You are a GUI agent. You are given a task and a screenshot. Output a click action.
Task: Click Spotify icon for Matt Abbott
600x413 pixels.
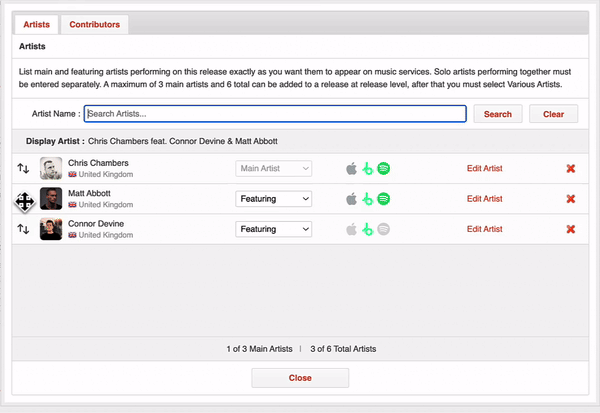point(383,199)
